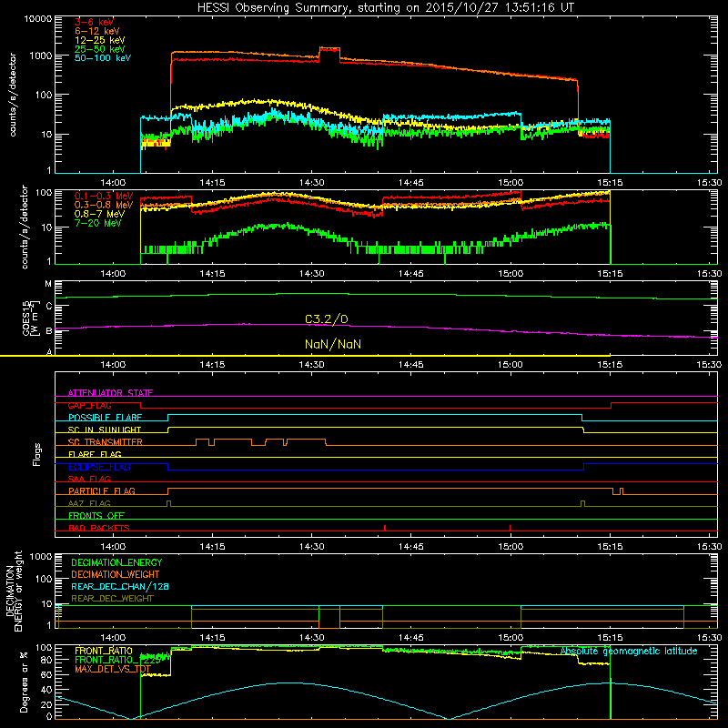Click the DECIMATION_WEIGHT legend label

point(116,575)
